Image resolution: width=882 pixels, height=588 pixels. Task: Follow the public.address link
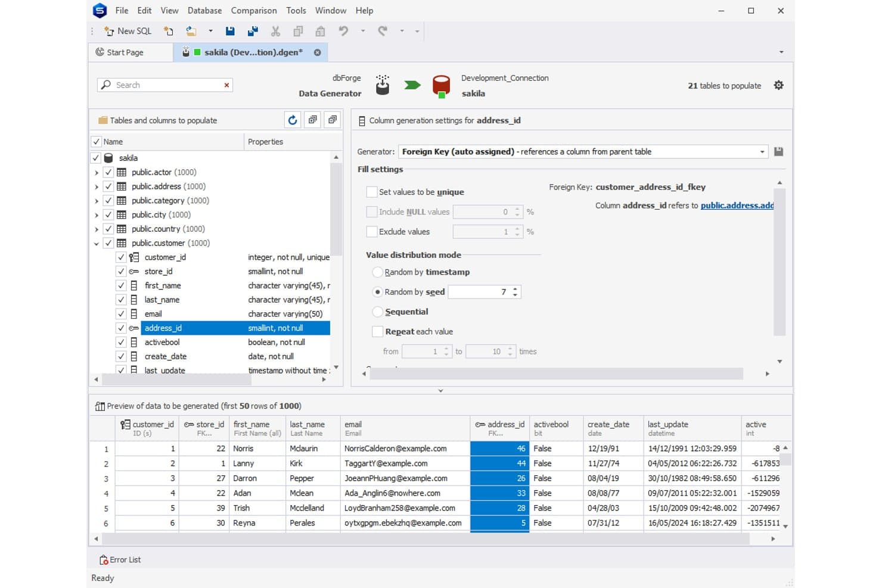click(x=737, y=206)
